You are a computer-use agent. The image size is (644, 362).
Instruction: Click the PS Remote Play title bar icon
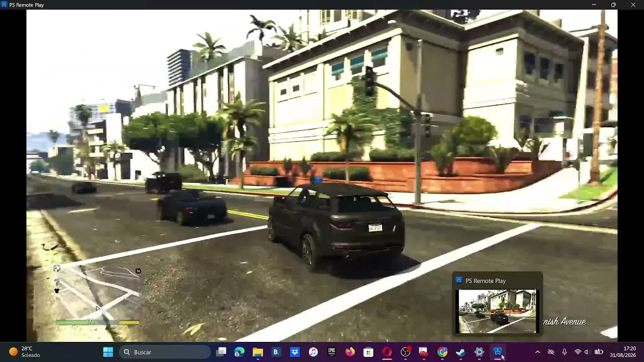click(x=5, y=5)
